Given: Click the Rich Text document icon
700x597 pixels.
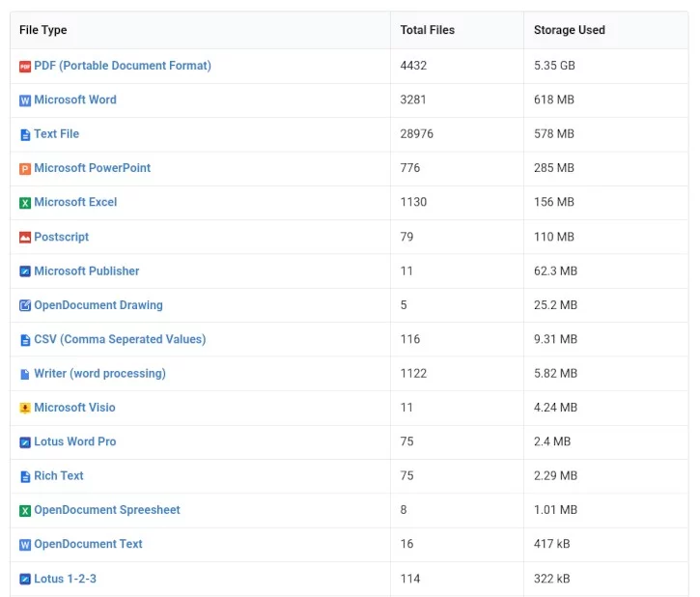Looking at the screenshot, I should (25, 476).
